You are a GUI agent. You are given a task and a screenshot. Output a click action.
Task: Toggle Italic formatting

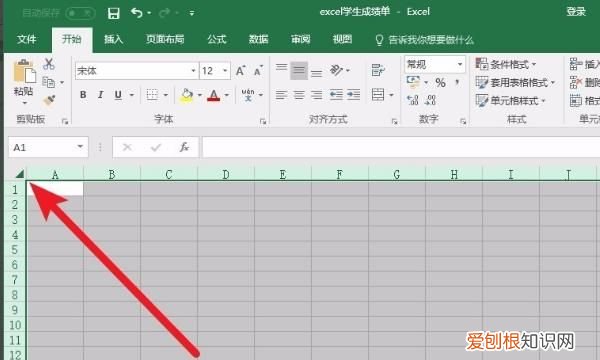(x=100, y=94)
